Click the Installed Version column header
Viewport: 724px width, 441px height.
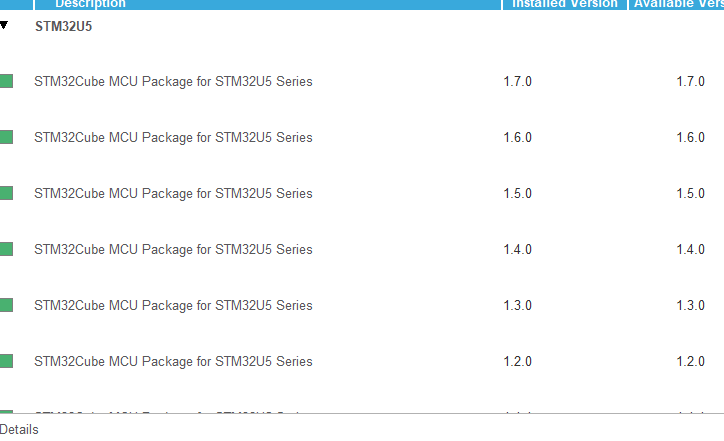coord(564,4)
